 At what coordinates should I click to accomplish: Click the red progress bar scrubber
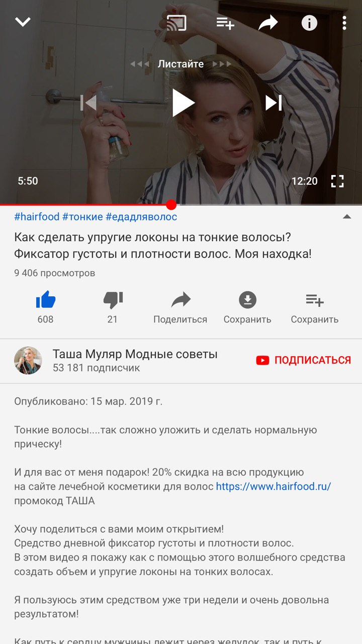tap(171, 205)
